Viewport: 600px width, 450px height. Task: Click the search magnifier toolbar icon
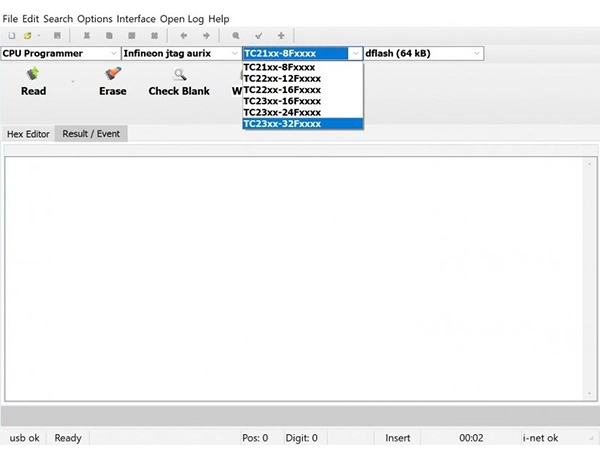[x=236, y=35]
